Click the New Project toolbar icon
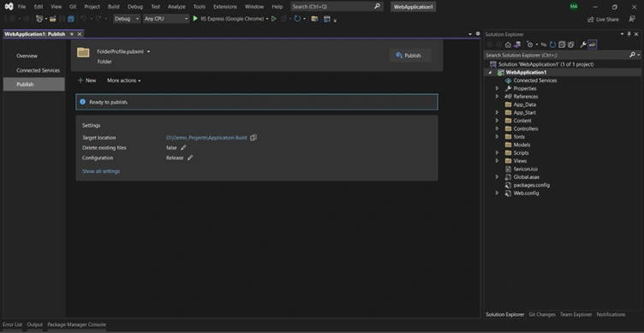644x333 pixels. tap(39, 19)
